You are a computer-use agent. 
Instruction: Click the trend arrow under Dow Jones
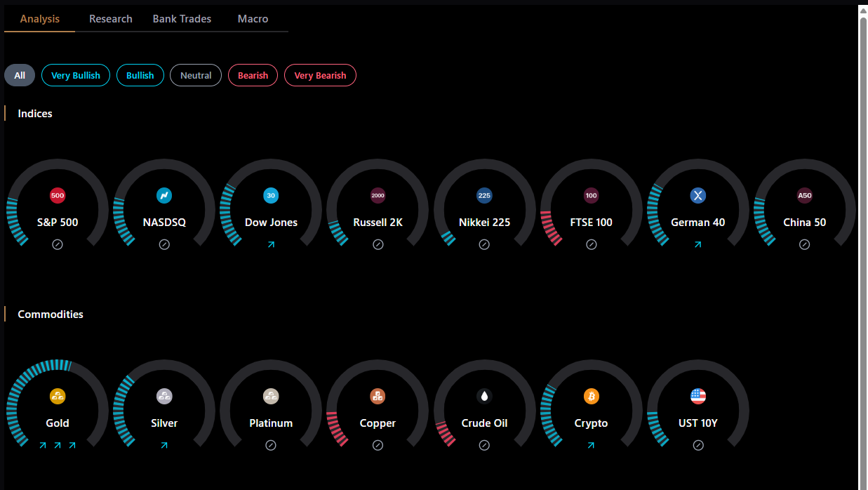pyautogui.click(x=271, y=244)
